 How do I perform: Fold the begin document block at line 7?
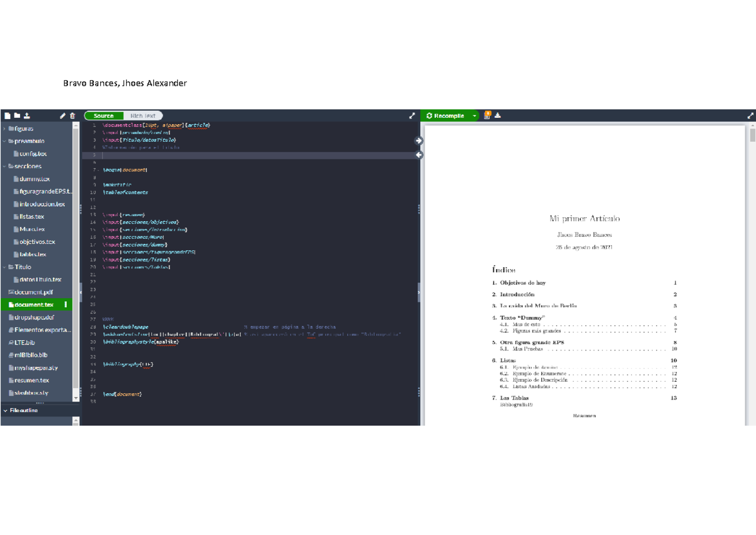[x=98, y=170]
